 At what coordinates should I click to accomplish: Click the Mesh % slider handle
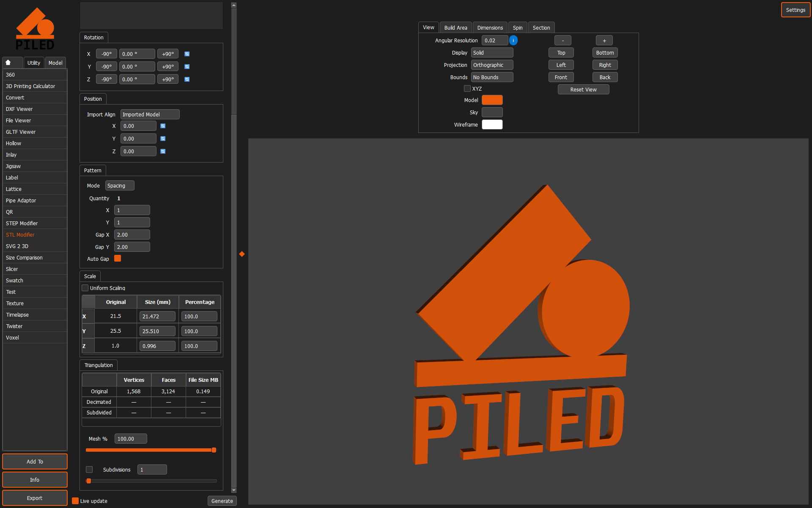tap(214, 450)
